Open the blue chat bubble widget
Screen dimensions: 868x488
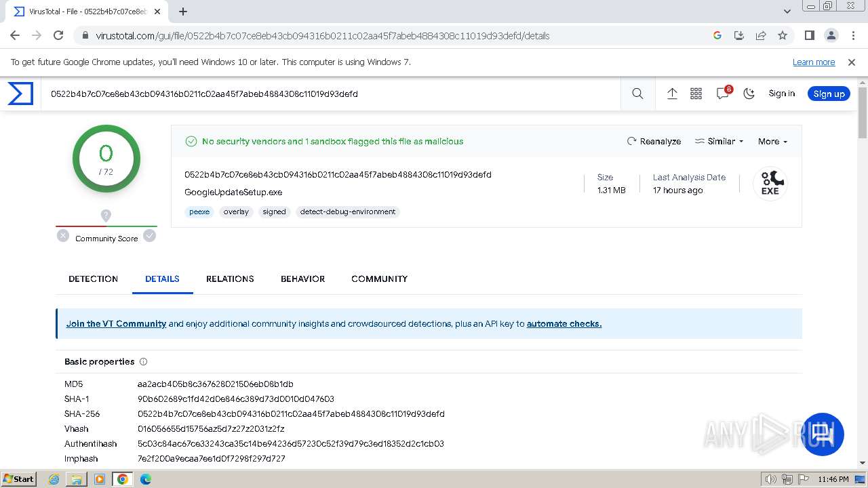coord(823,434)
